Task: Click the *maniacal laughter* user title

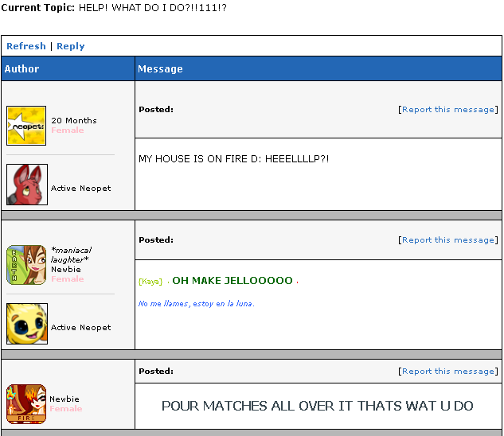Action: (x=71, y=255)
